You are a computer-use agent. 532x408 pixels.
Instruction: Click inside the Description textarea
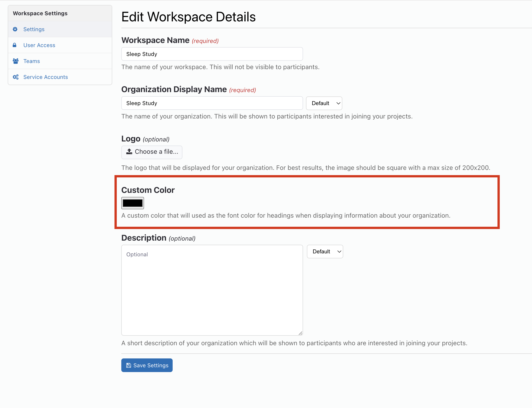click(212, 290)
